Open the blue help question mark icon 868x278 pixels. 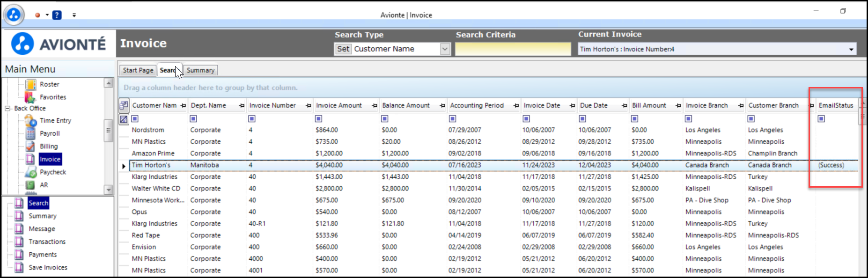pyautogui.click(x=57, y=15)
